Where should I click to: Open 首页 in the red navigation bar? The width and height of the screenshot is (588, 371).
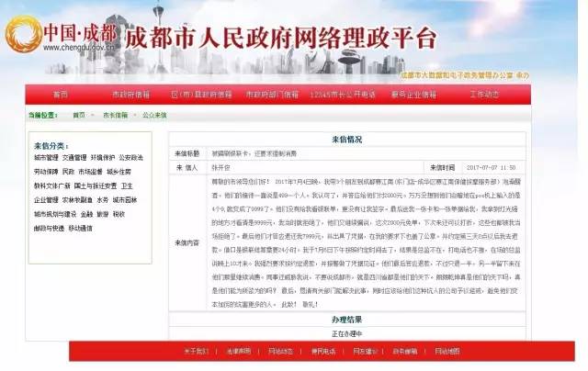click(x=61, y=95)
